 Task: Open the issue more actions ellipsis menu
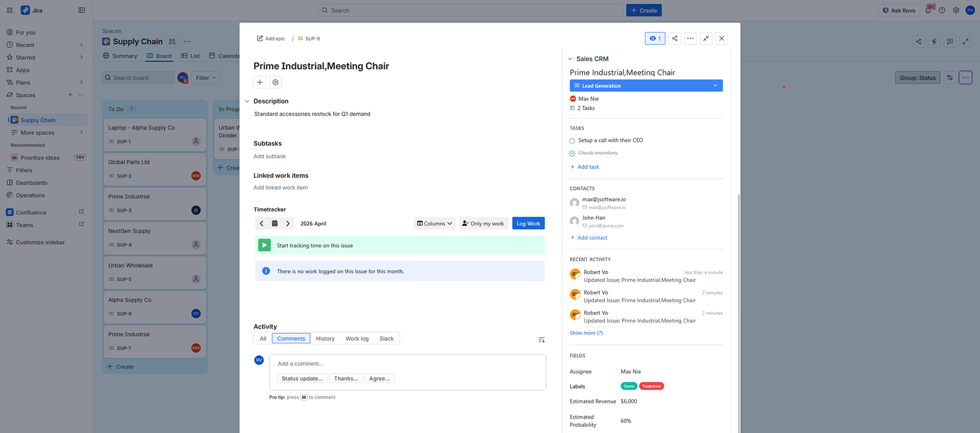pos(690,39)
